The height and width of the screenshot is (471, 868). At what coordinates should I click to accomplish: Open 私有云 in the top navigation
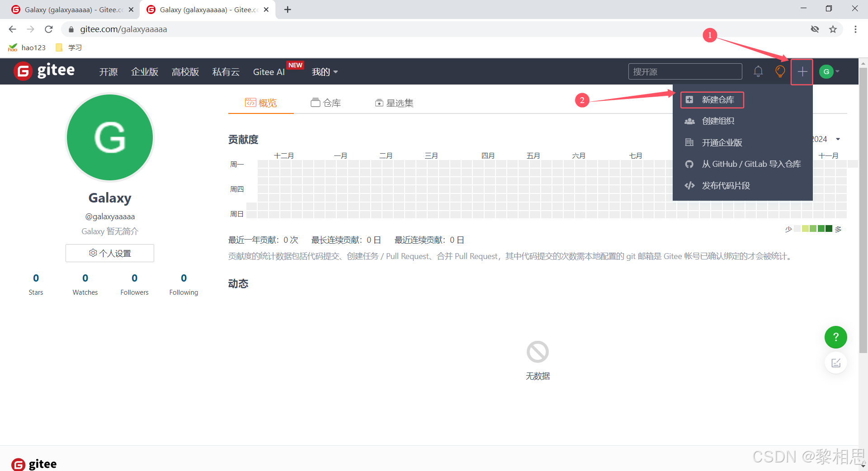pos(226,72)
